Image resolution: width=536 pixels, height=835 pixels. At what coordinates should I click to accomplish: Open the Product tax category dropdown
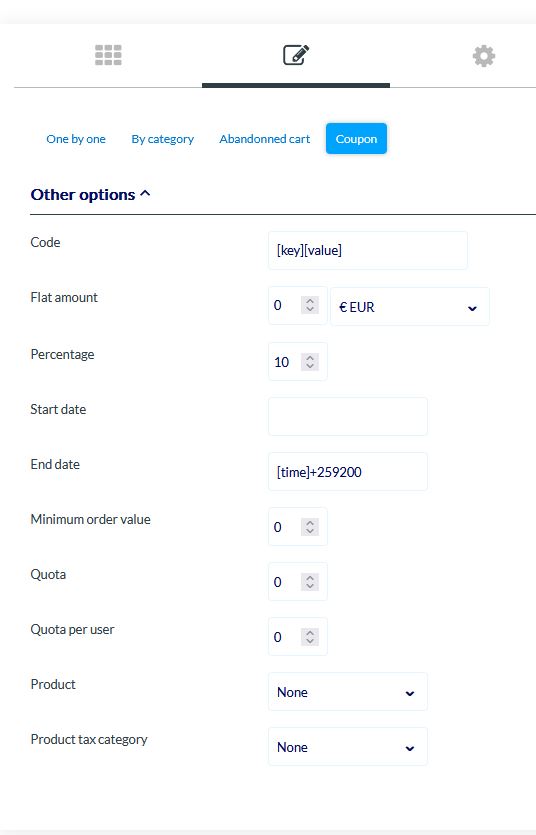pos(348,747)
